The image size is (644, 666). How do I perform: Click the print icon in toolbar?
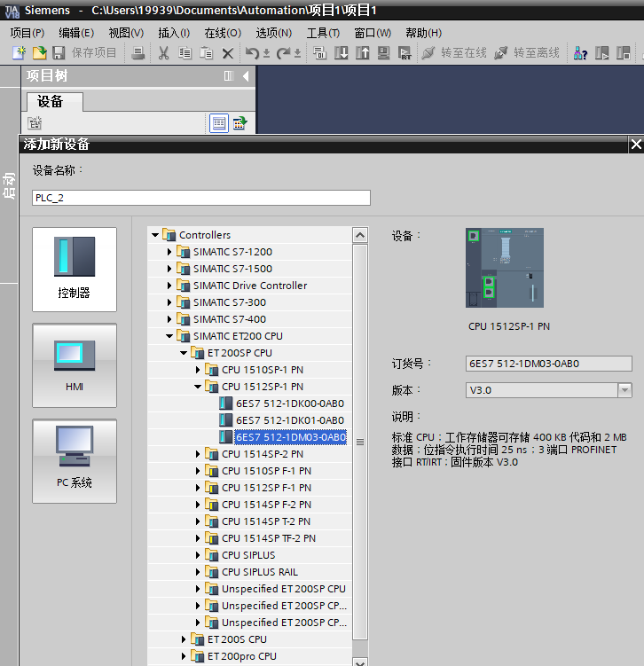138,53
